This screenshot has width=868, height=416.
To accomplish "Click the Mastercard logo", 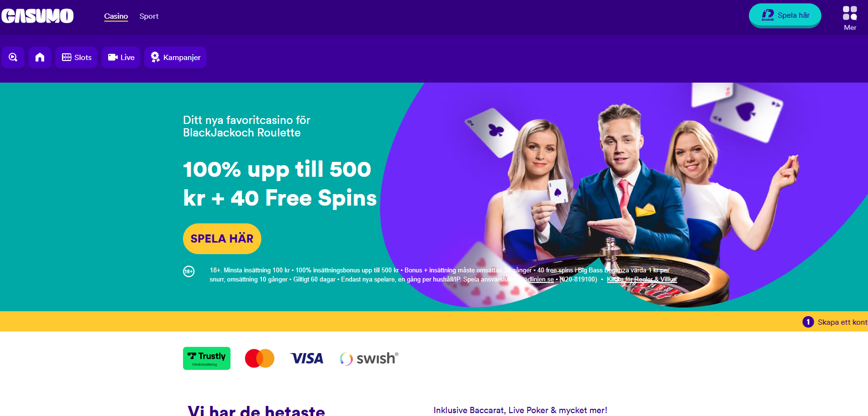I will point(259,358).
